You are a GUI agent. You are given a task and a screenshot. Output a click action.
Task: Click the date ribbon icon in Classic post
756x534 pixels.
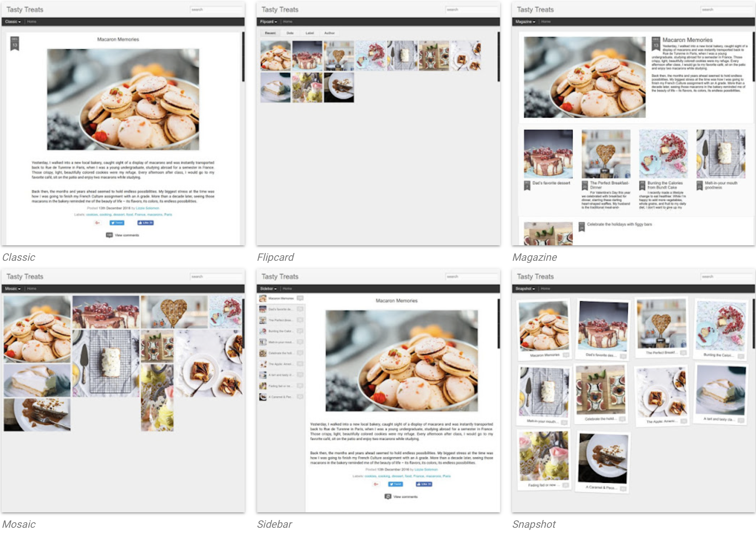[15, 43]
